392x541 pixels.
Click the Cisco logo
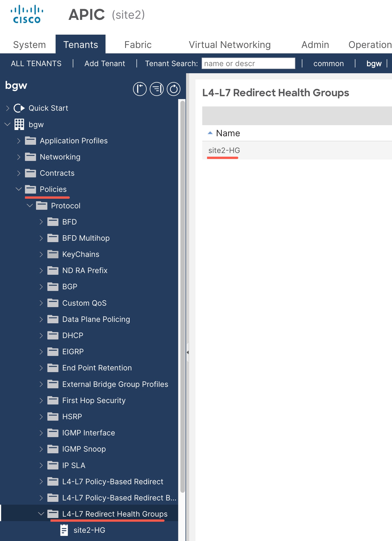27,14
